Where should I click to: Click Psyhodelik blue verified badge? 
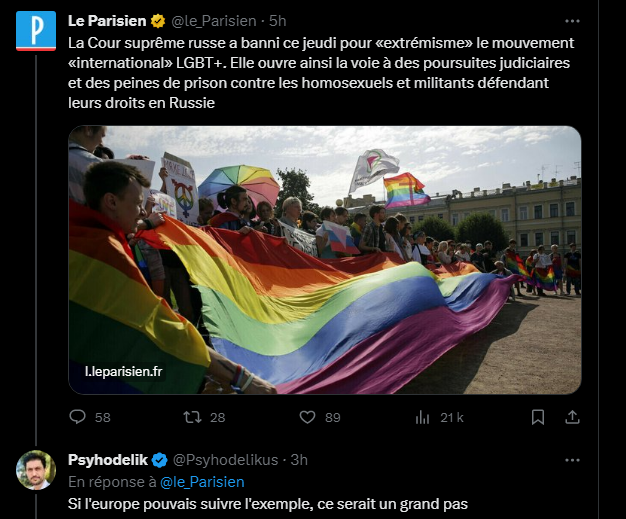pos(160,460)
